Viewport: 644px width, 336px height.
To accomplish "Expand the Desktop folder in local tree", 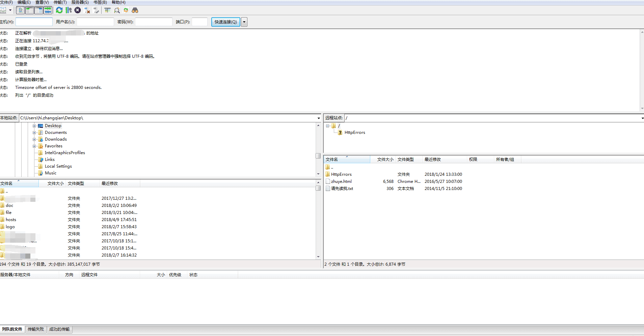I will [x=34, y=126].
